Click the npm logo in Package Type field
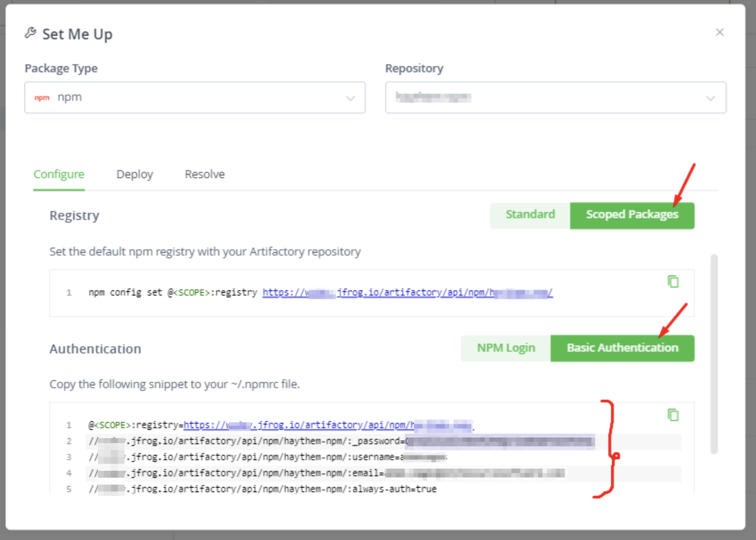This screenshot has height=540, width=756. coord(42,97)
